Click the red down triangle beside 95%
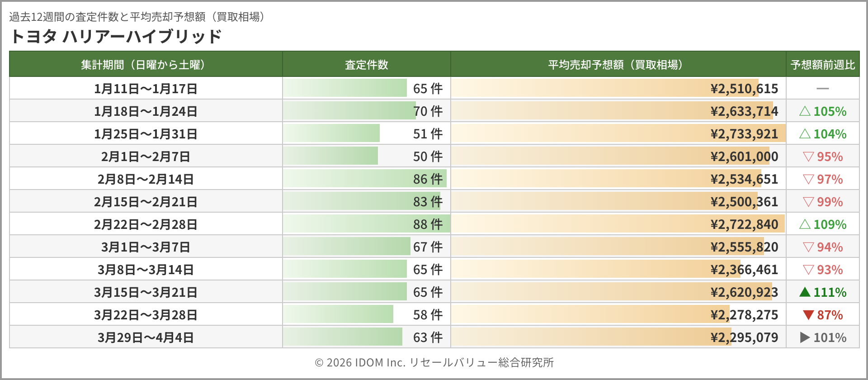The image size is (868, 380). click(x=808, y=157)
